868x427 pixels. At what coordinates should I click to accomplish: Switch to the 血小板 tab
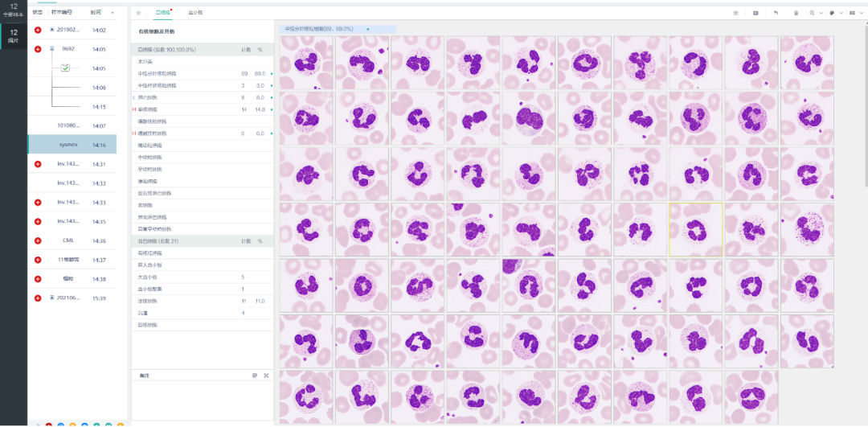(x=195, y=13)
